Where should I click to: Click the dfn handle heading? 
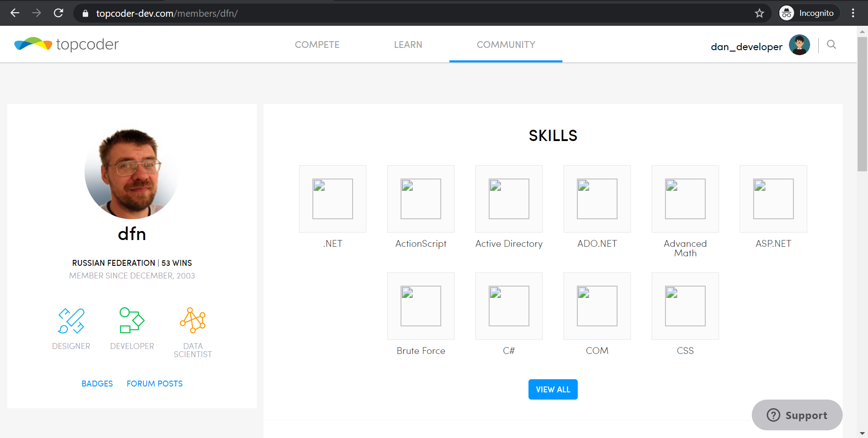(x=132, y=234)
